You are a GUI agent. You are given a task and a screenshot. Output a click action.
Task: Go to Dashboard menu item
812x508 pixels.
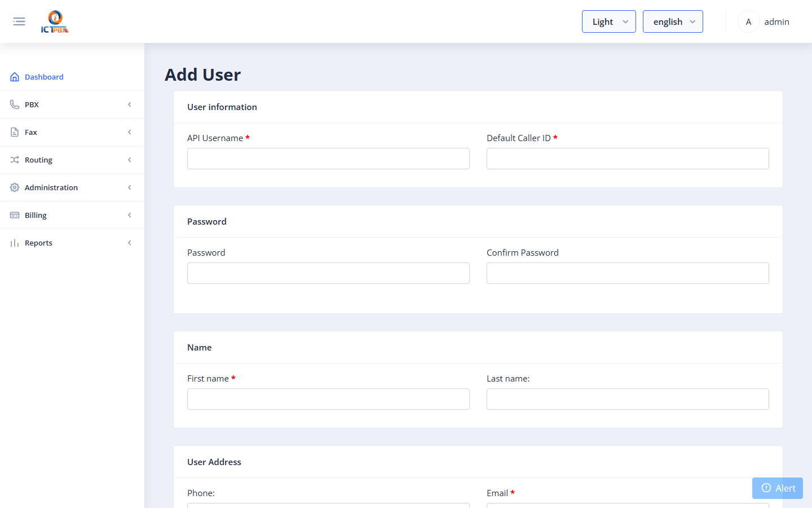click(72, 77)
